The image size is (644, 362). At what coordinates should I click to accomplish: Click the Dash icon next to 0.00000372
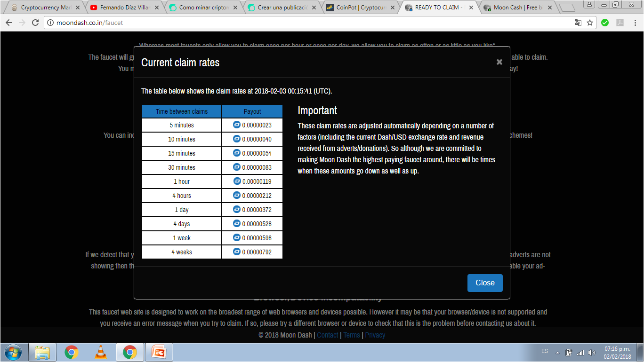point(237,209)
